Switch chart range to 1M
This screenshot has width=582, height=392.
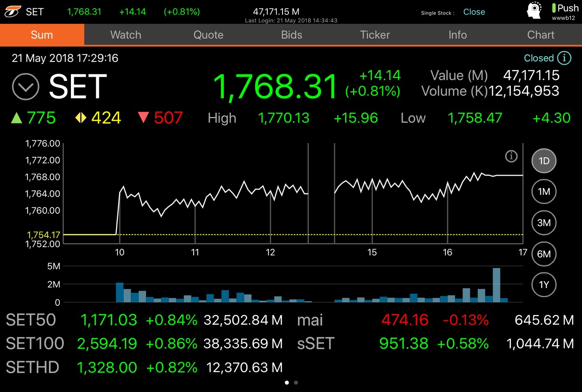[544, 192]
